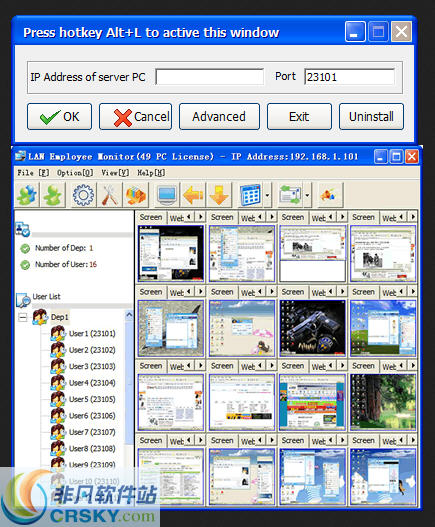This screenshot has width=435, height=527.
Task: Open dropdown arrow next to window transfer icon
Action: click(x=307, y=195)
